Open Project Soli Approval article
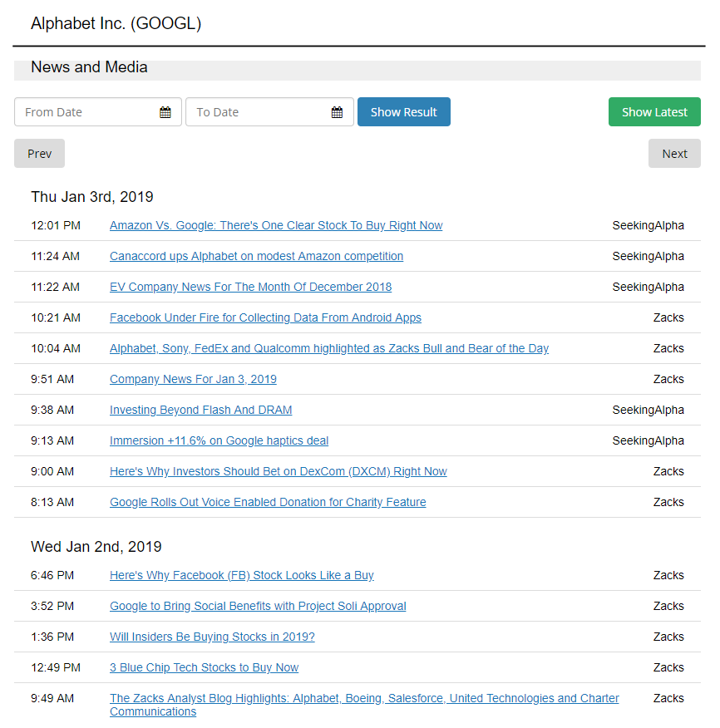 [258, 606]
